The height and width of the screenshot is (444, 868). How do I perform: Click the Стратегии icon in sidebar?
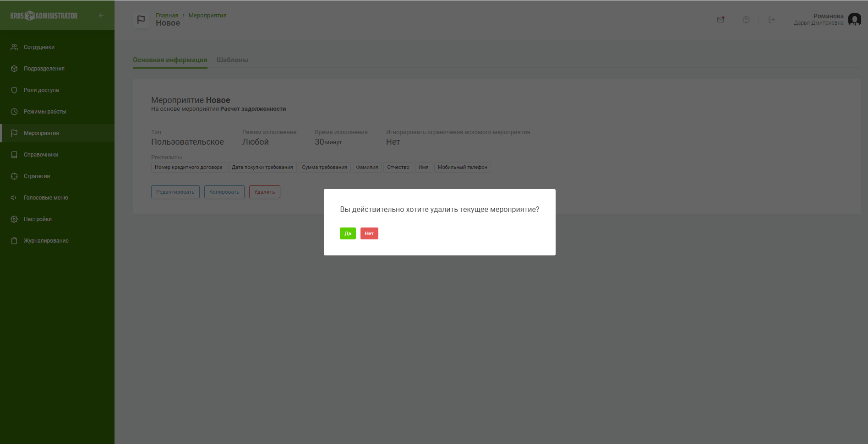(14, 176)
